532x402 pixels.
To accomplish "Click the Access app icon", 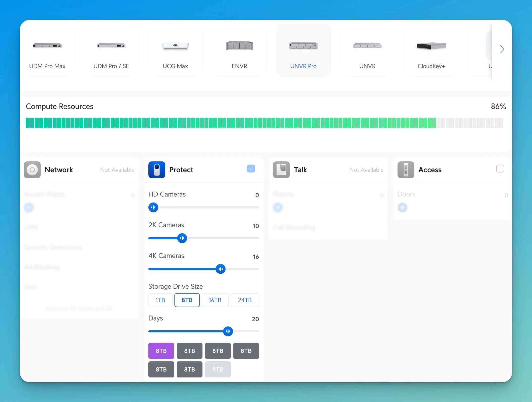I will click(405, 170).
